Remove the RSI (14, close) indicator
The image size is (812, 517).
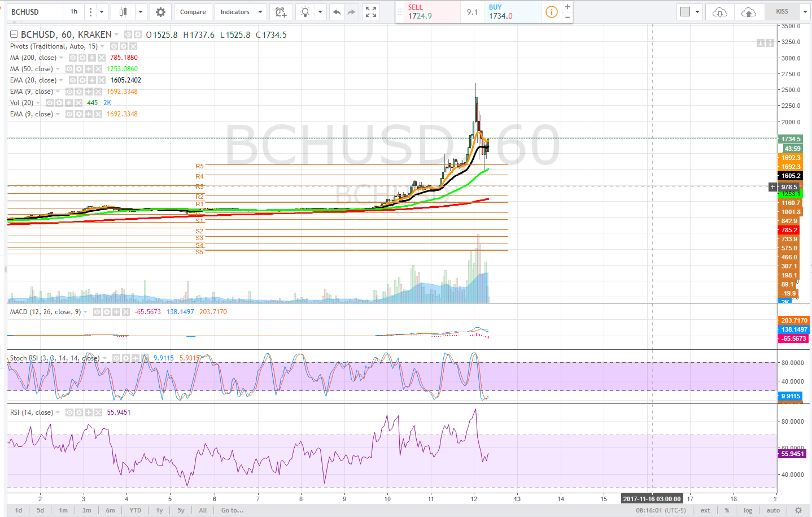point(98,412)
